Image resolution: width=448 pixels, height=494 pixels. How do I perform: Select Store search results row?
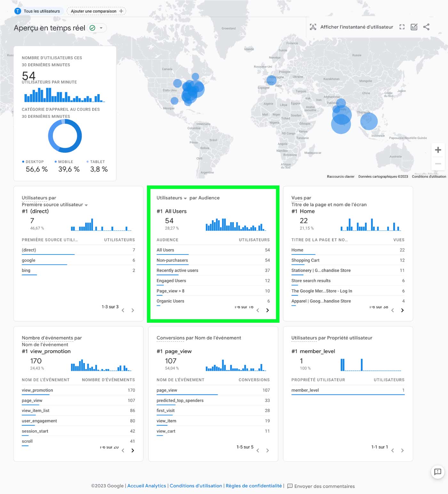pyautogui.click(x=348, y=281)
